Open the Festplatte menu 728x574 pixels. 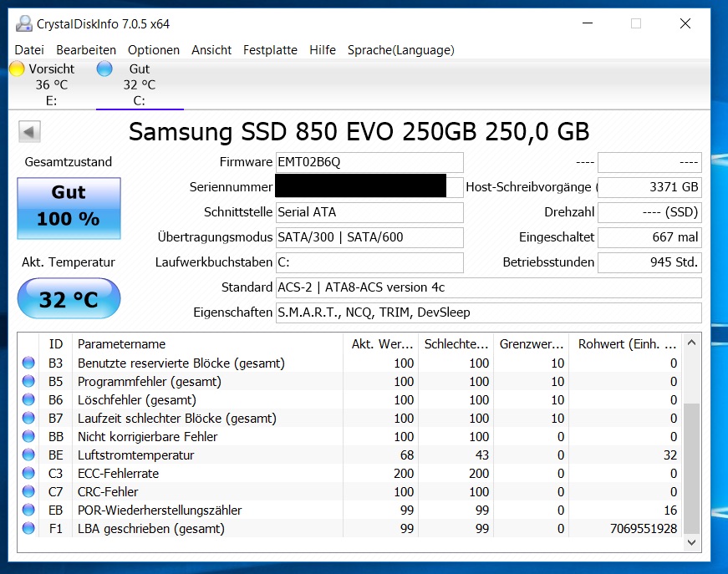point(270,50)
